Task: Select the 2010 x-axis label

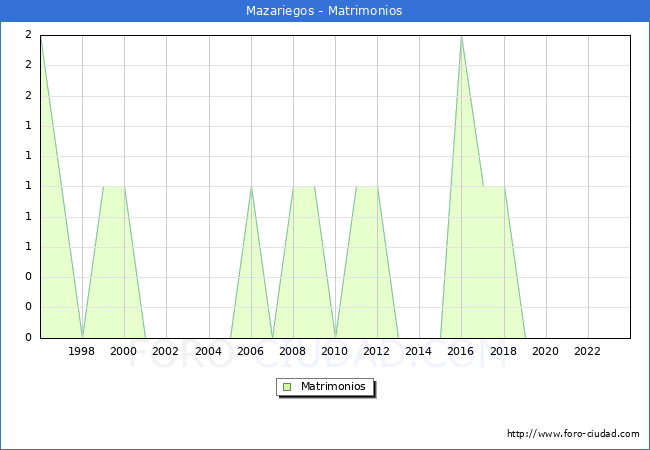Action: pos(335,351)
